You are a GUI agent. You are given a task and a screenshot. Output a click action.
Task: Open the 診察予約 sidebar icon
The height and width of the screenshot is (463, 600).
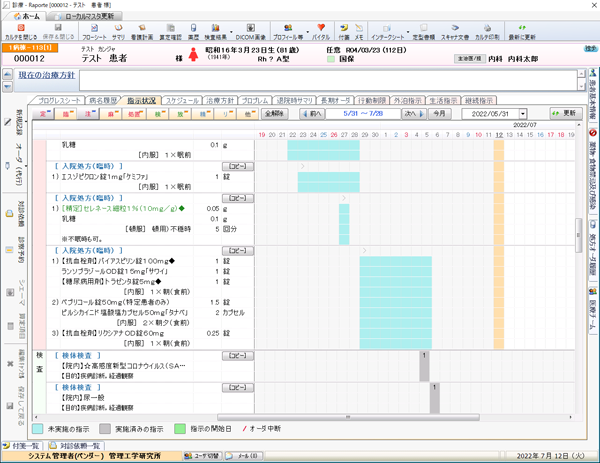tap(9, 250)
